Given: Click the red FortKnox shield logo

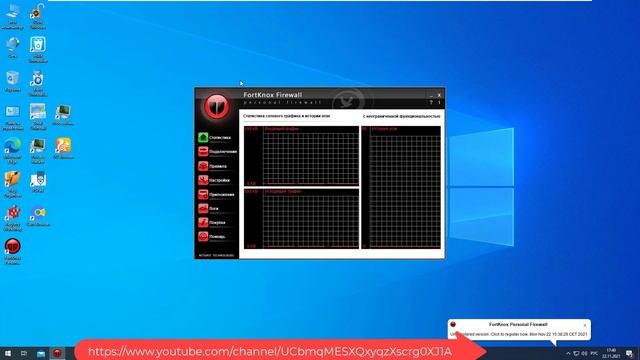Looking at the screenshot, I should [217, 107].
